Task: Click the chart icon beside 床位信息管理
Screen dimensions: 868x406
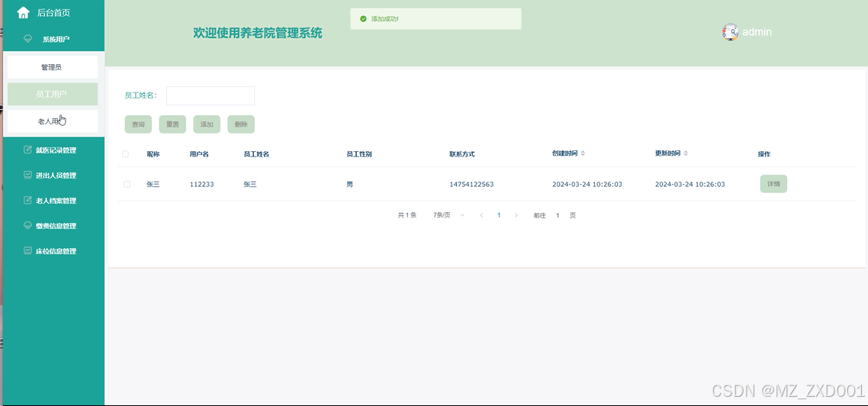Action: (x=27, y=250)
